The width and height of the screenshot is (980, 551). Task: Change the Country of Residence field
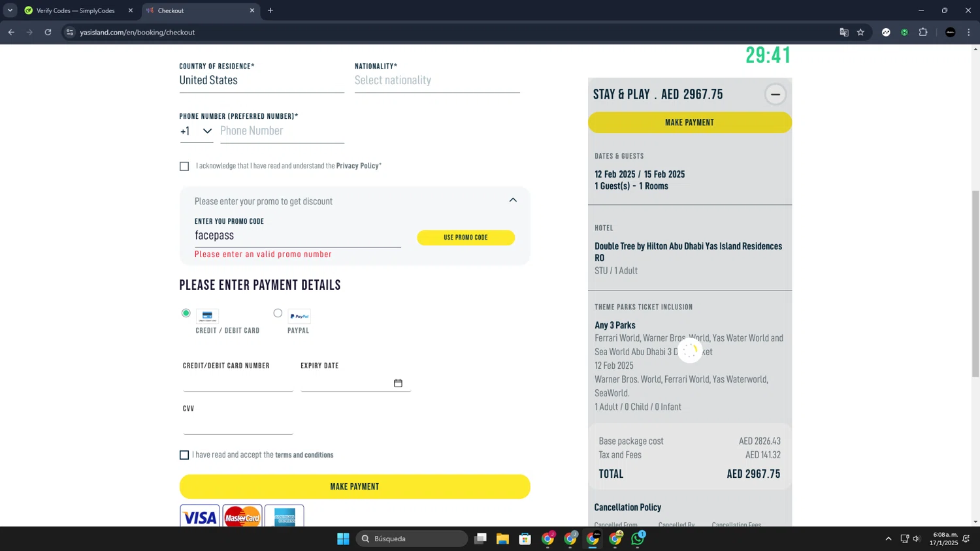tap(261, 80)
